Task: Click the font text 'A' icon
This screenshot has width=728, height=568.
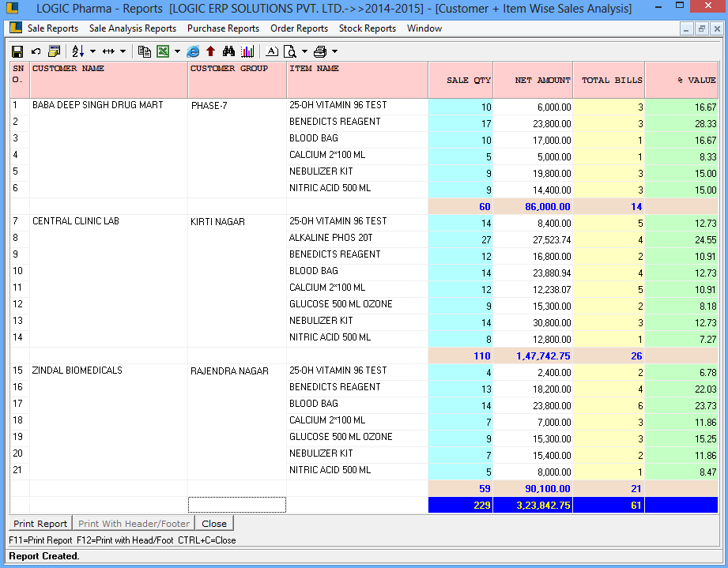Action: (272, 51)
